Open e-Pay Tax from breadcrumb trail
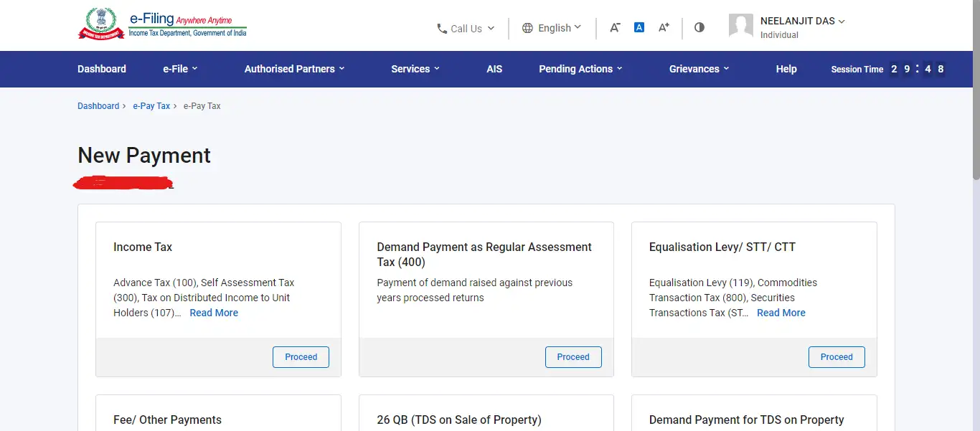The width and height of the screenshot is (980, 431). [151, 105]
